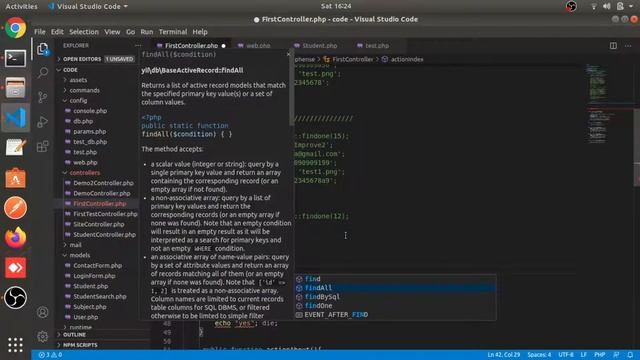This screenshot has height=360, width=640.
Task: Open the File menu
Action: [x=40, y=32]
